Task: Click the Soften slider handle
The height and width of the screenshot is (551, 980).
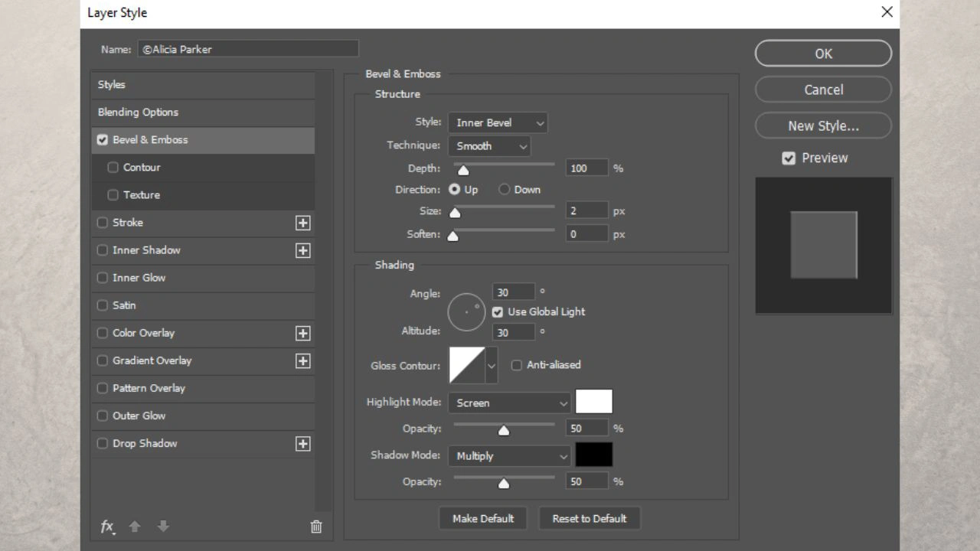Action: coord(452,236)
